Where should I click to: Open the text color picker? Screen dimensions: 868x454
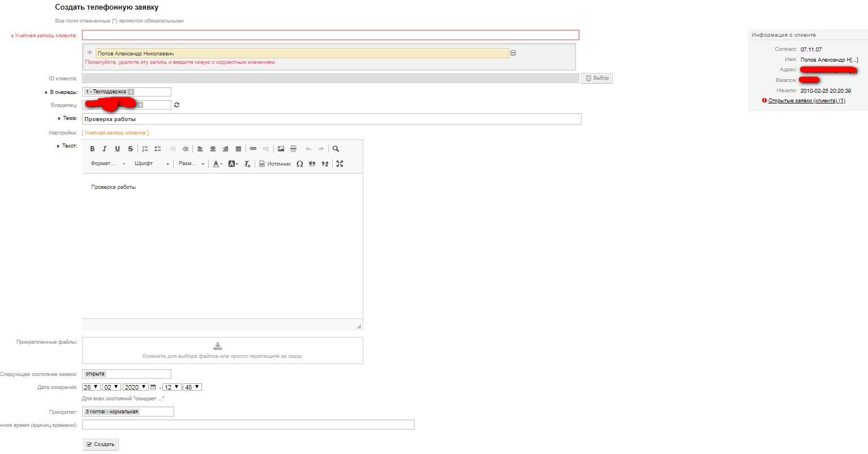tap(217, 163)
